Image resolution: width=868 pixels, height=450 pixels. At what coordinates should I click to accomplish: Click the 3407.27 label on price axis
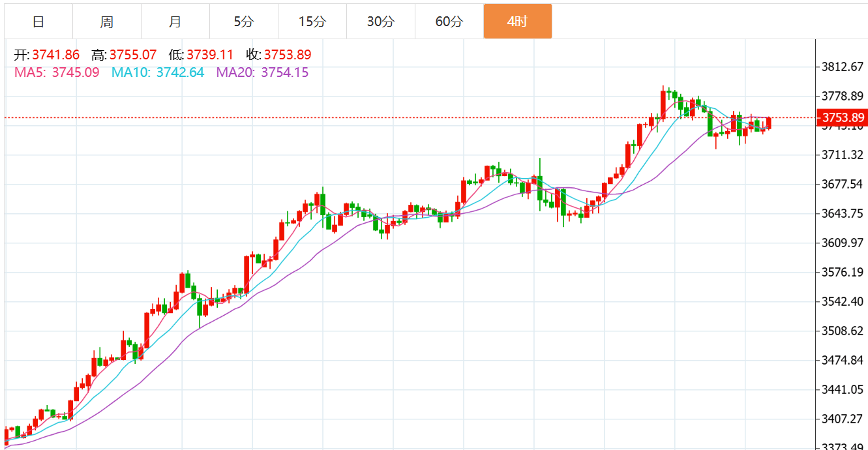pos(843,419)
